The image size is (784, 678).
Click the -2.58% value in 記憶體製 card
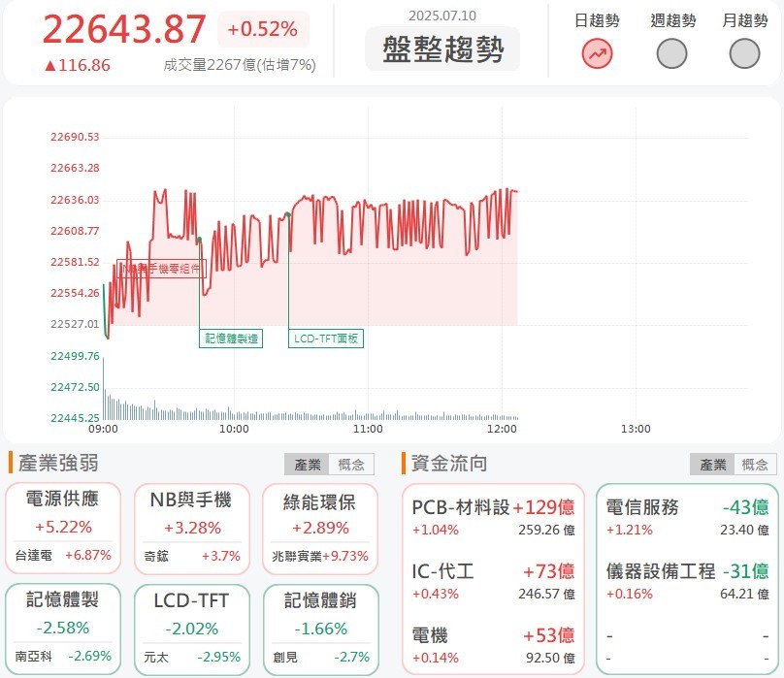point(63,628)
